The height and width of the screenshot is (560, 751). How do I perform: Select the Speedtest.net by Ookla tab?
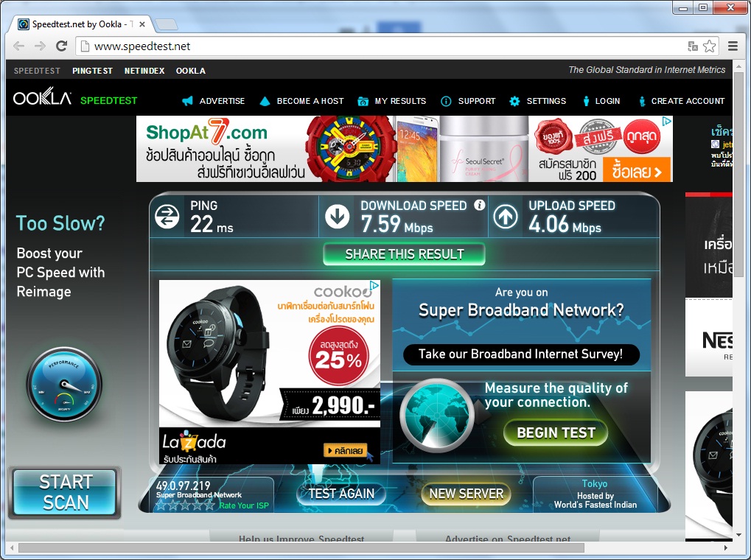coord(79,24)
